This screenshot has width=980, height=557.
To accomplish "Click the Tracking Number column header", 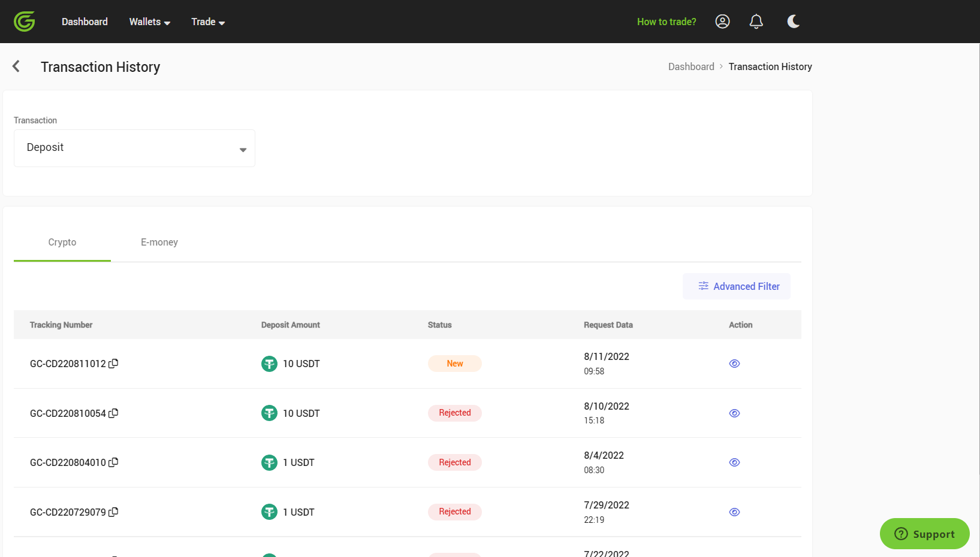I will 61,325.
